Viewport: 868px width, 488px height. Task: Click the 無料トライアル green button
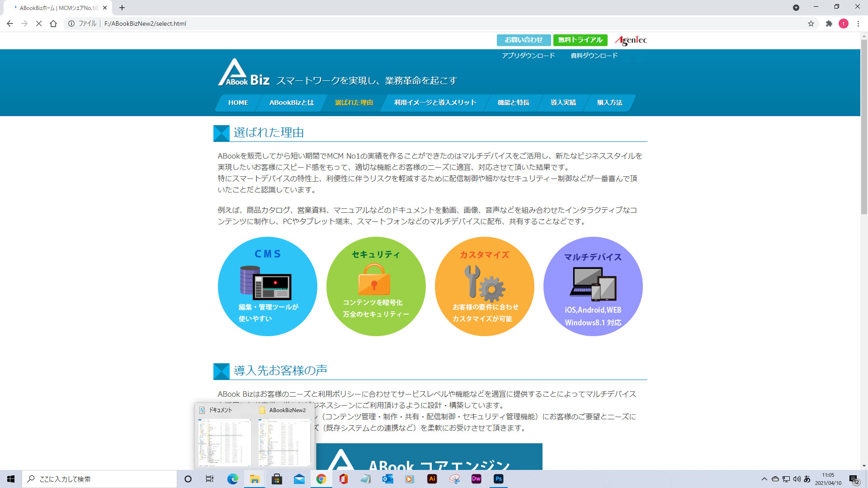[x=580, y=40]
